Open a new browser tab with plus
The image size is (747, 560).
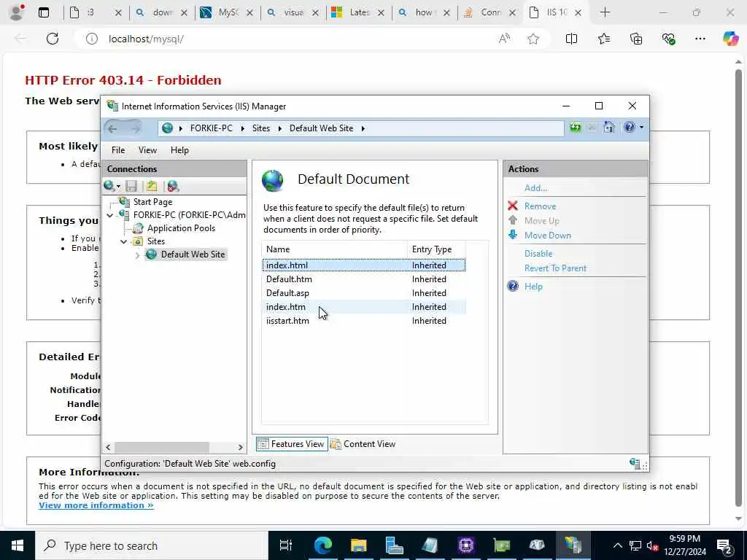(605, 12)
